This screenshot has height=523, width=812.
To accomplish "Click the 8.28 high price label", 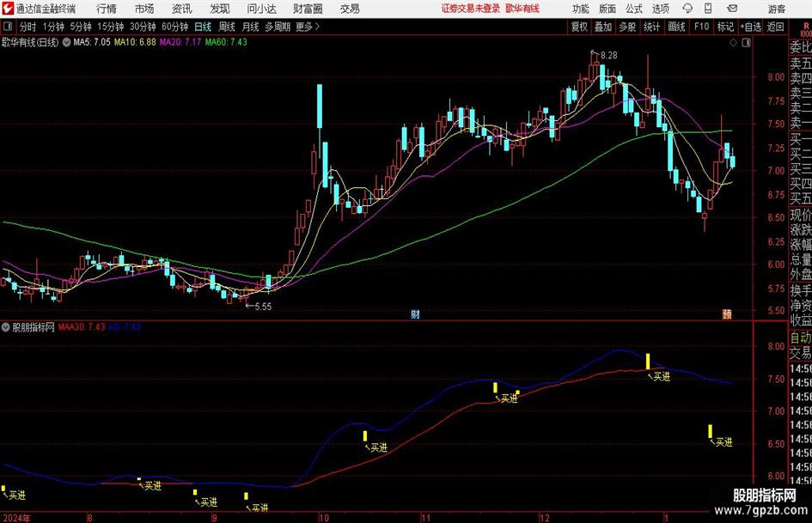I will pyautogui.click(x=608, y=55).
